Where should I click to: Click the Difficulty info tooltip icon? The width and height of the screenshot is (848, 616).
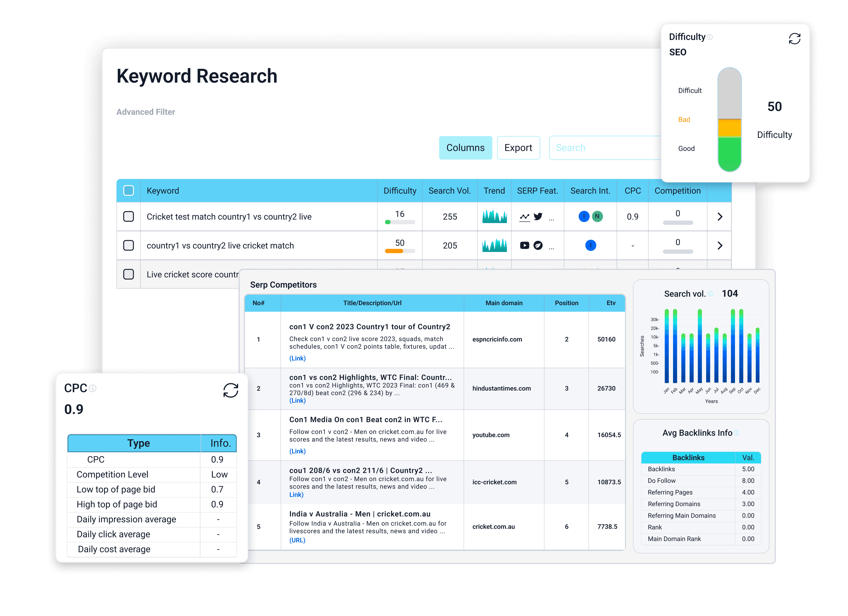(710, 37)
